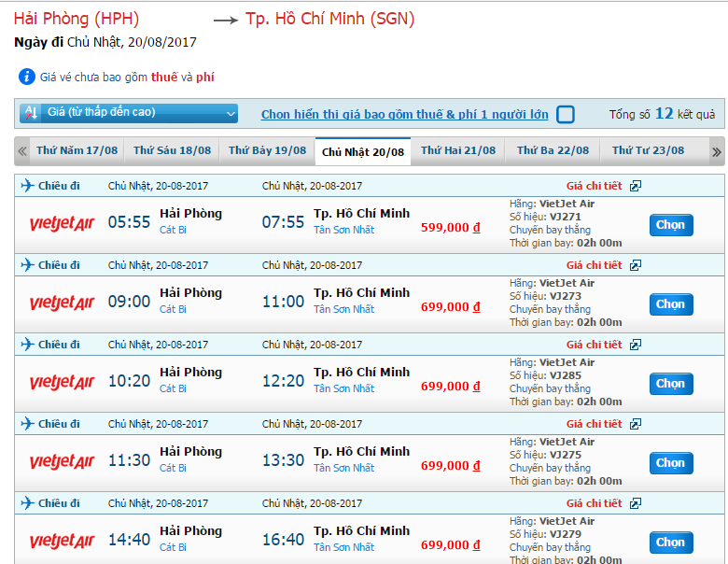Choose the Thứ Tư 23/08 date tab

pyautogui.click(x=648, y=150)
